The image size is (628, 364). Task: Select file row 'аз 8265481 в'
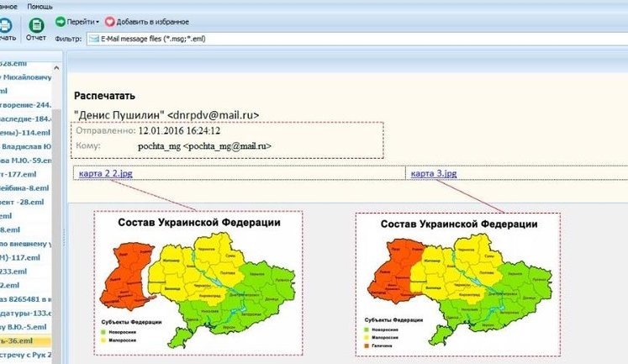25,299
